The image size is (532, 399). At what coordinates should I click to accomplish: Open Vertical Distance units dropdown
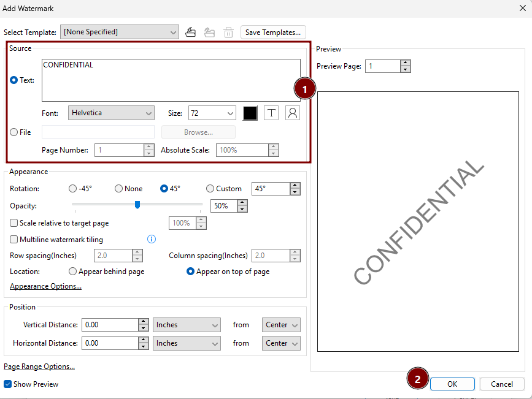click(187, 325)
